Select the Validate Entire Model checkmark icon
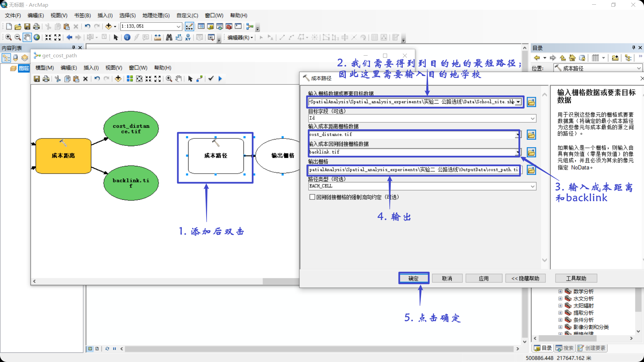The height and width of the screenshot is (362, 644). (211, 79)
